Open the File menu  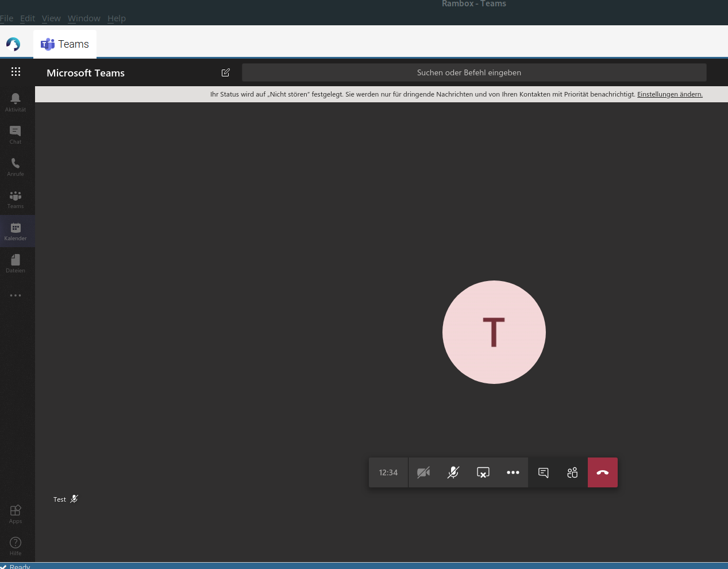click(6, 18)
